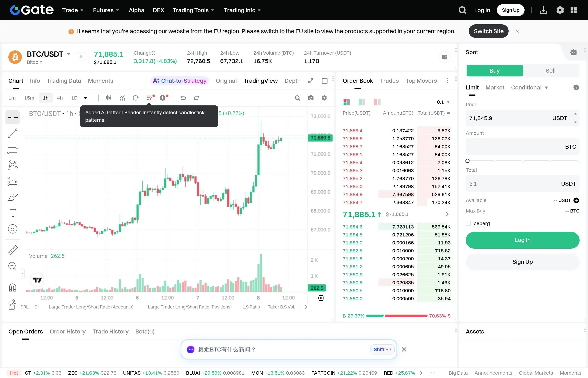
Task: Open the Futures dropdown menu
Action: click(x=106, y=10)
